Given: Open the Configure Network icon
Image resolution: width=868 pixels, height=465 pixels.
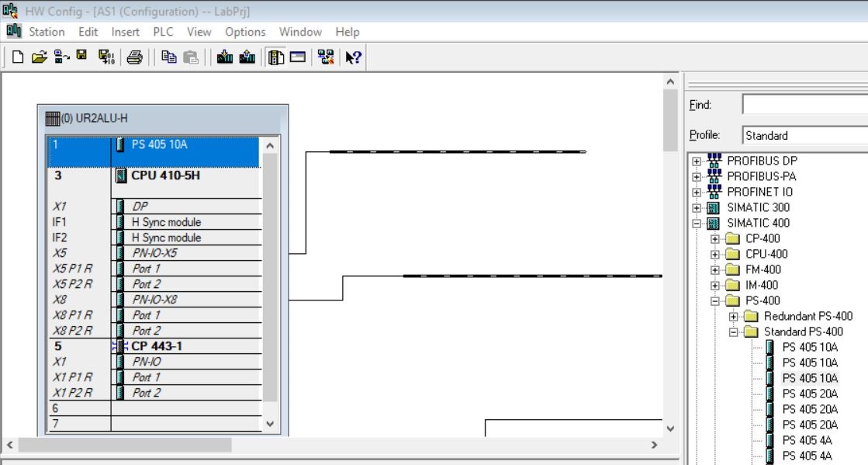Looking at the screenshot, I should 326,57.
